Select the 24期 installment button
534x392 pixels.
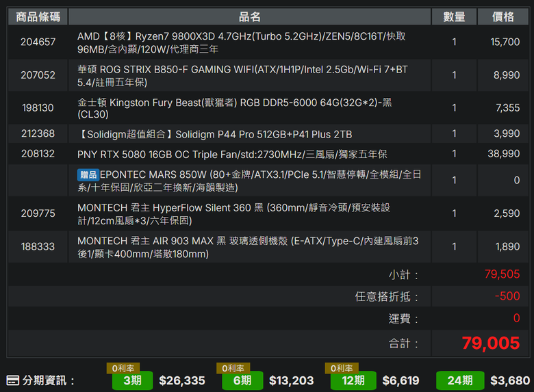coord(460,380)
